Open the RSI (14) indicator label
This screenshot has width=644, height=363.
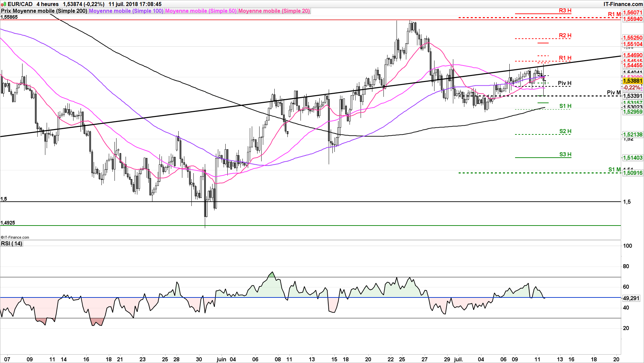11,243
